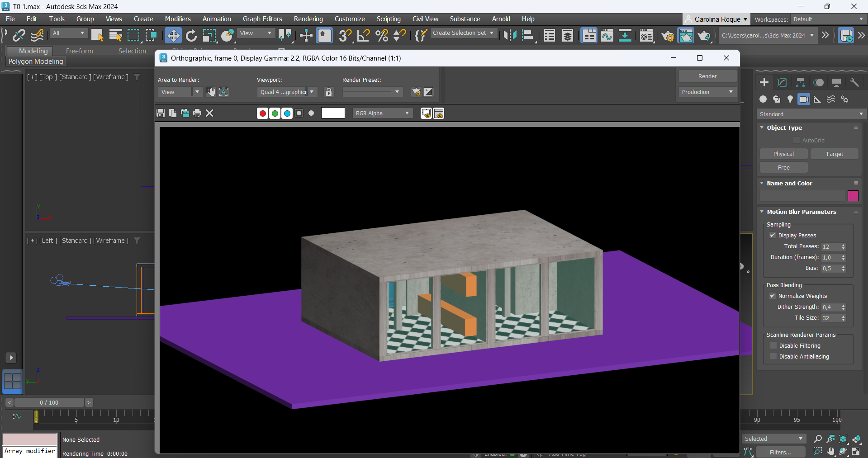Save the rendered image using disk icon
Image resolution: width=868 pixels, height=458 pixels.
click(161, 113)
